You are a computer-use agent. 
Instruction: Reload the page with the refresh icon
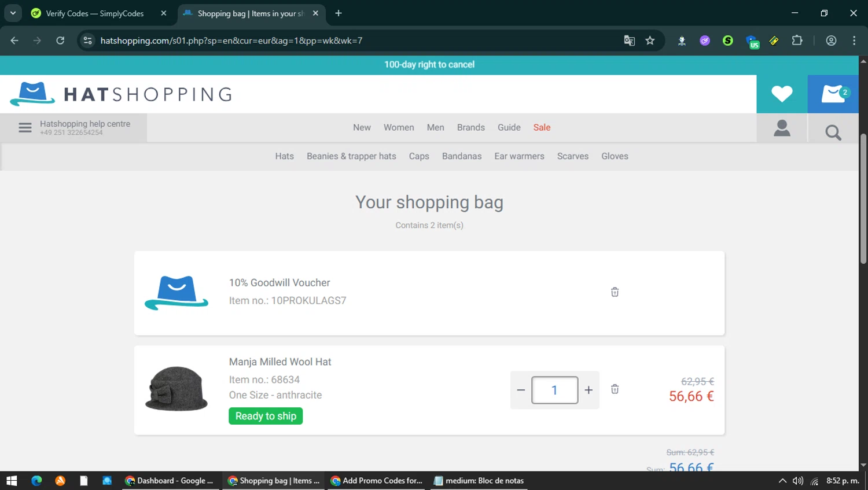[x=60, y=40]
